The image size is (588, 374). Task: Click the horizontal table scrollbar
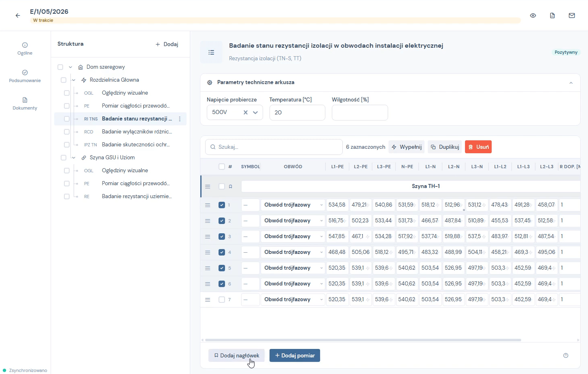click(363, 340)
